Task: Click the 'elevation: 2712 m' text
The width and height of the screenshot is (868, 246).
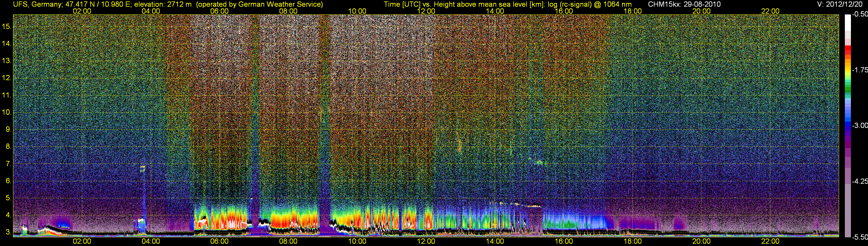Action: (163, 4)
